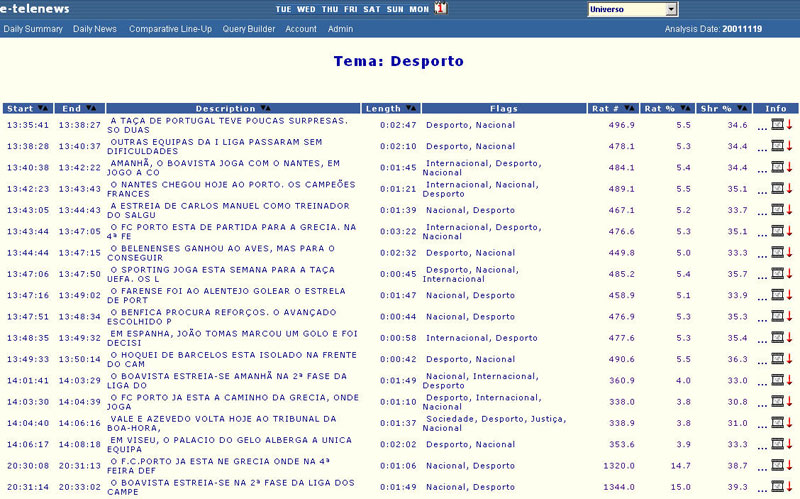
Task: Click the red down arrow in the 13:48:35 row
Action: click(789, 338)
